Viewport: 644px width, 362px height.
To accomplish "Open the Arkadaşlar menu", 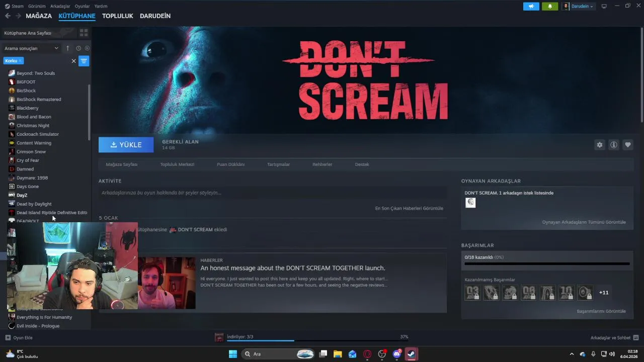I will coord(60,6).
